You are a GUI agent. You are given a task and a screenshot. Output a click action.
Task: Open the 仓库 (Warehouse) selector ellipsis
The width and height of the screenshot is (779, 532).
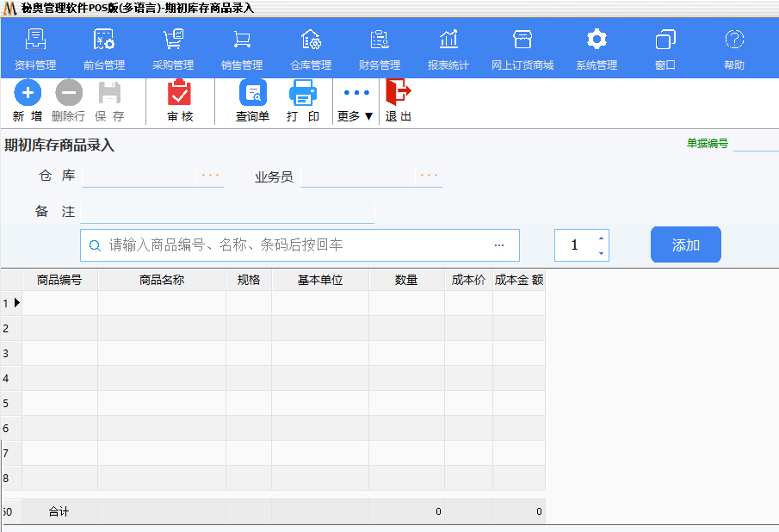(x=210, y=176)
